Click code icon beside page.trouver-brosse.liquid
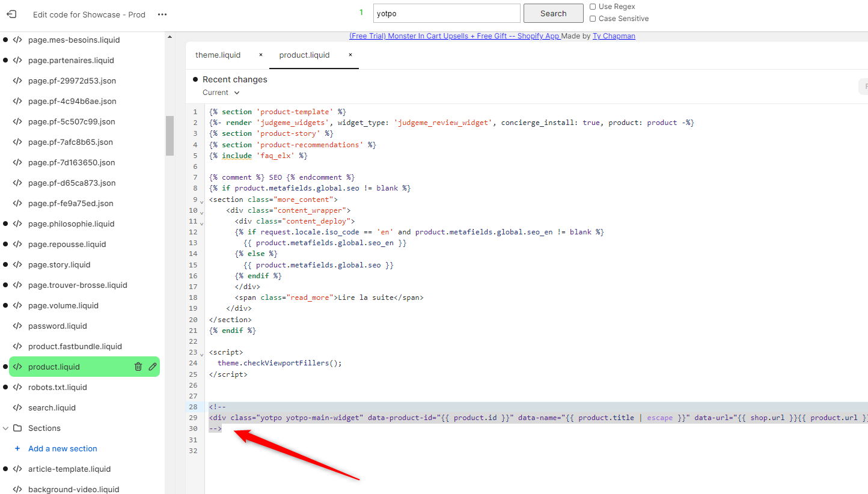Viewport: 868px width, 494px height. point(17,285)
